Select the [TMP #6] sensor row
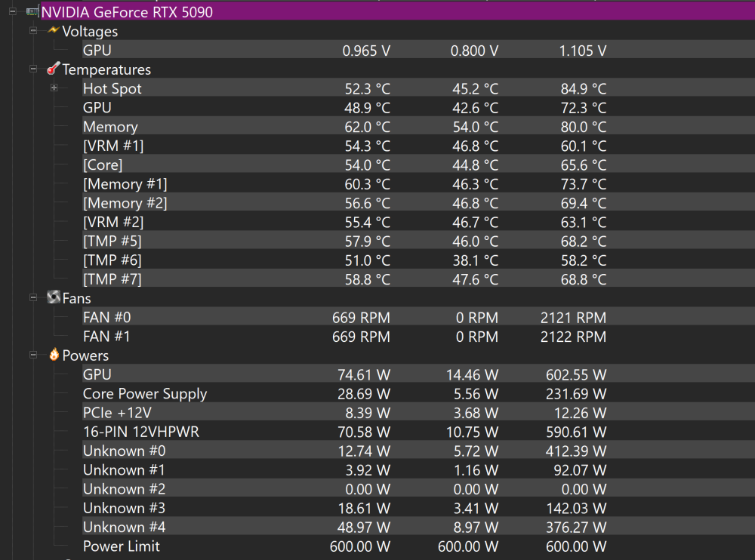The height and width of the screenshot is (560, 755). [418, 260]
